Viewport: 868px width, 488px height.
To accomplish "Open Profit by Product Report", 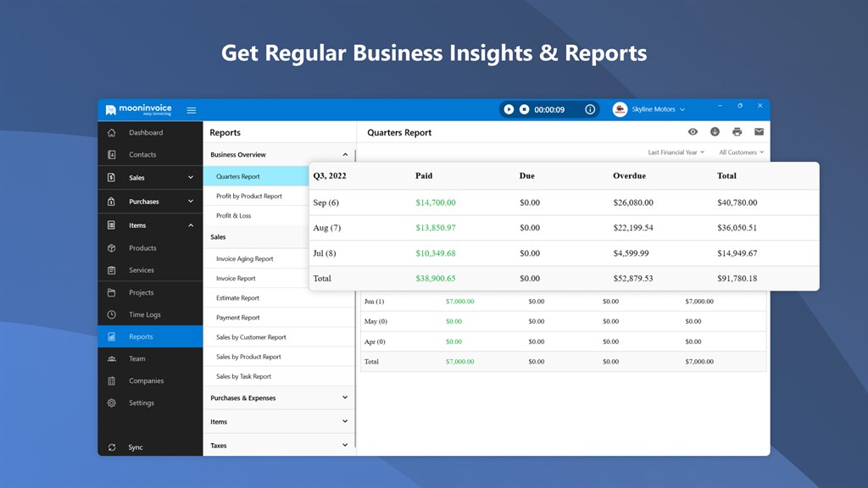I will 256,196.
